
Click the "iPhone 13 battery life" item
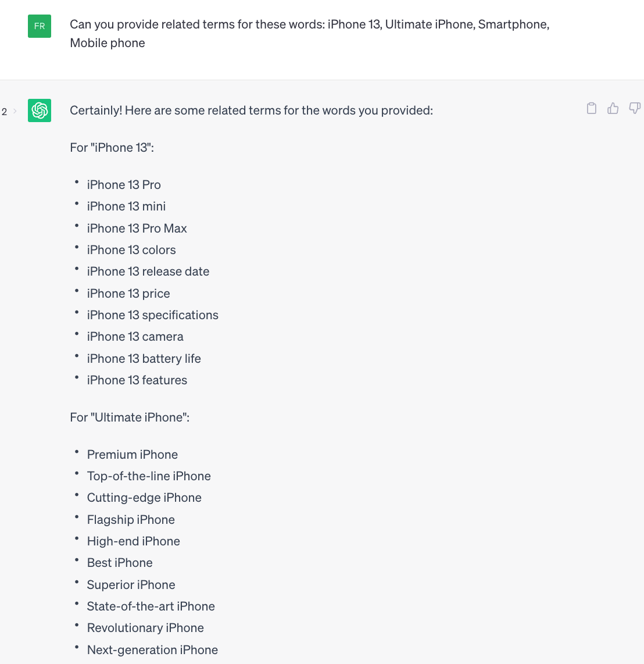(x=144, y=359)
